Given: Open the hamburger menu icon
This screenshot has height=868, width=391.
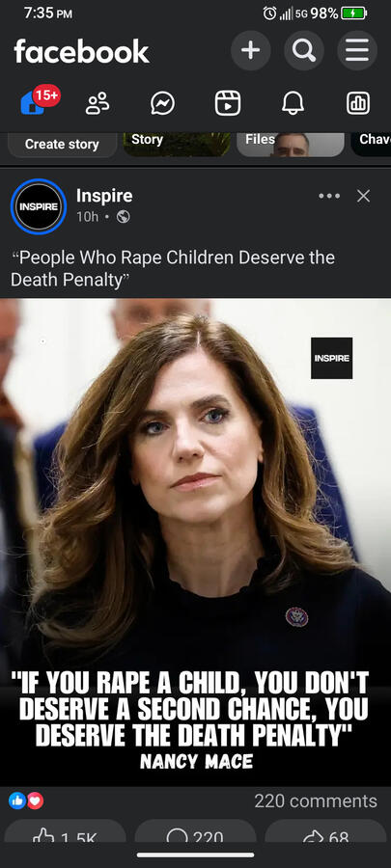Looking at the screenshot, I should coord(356,51).
